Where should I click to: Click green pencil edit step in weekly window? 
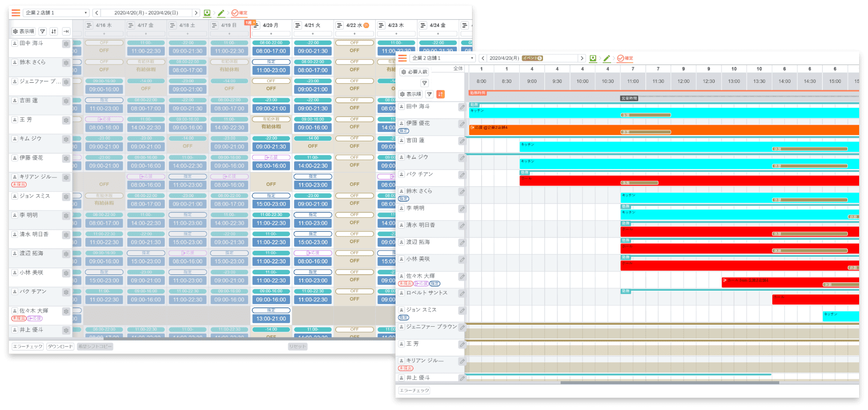[221, 13]
